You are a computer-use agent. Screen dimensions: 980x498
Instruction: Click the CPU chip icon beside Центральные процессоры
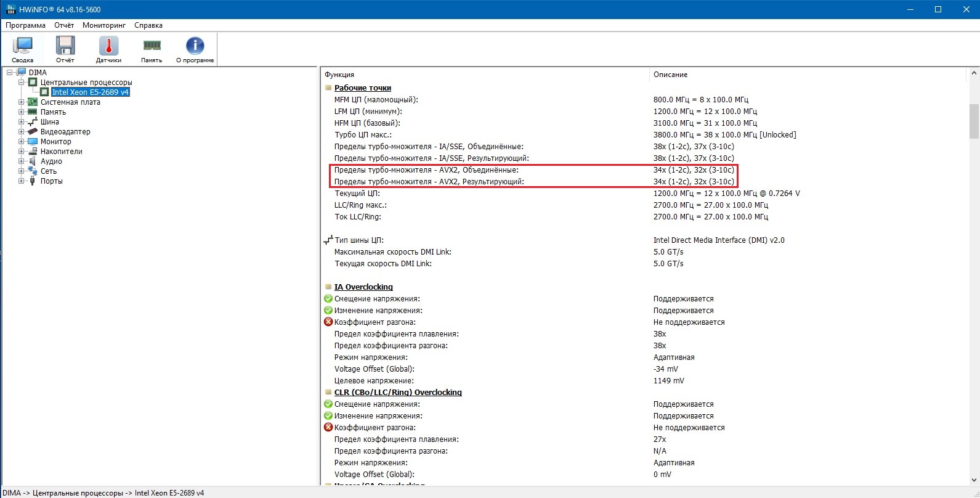[x=33, y=83]
